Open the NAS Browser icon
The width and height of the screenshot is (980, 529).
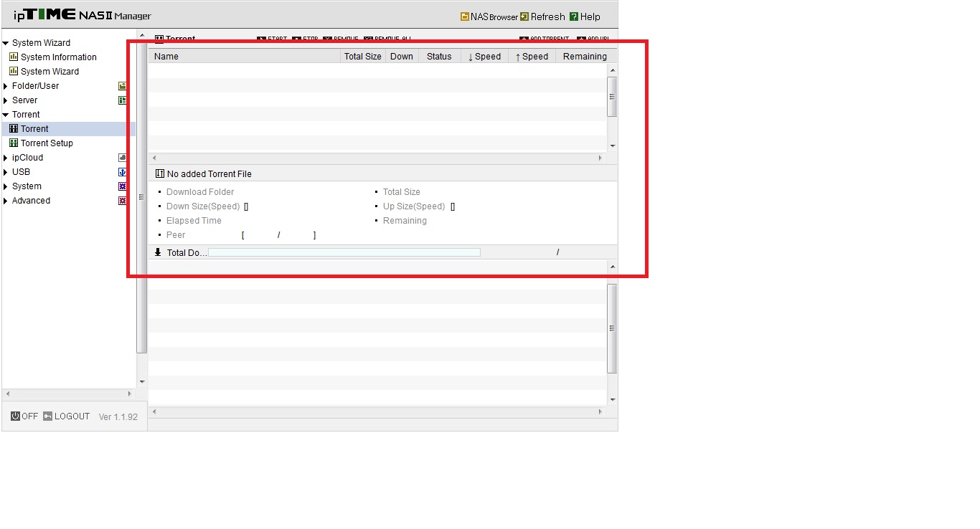pos(465,16)
